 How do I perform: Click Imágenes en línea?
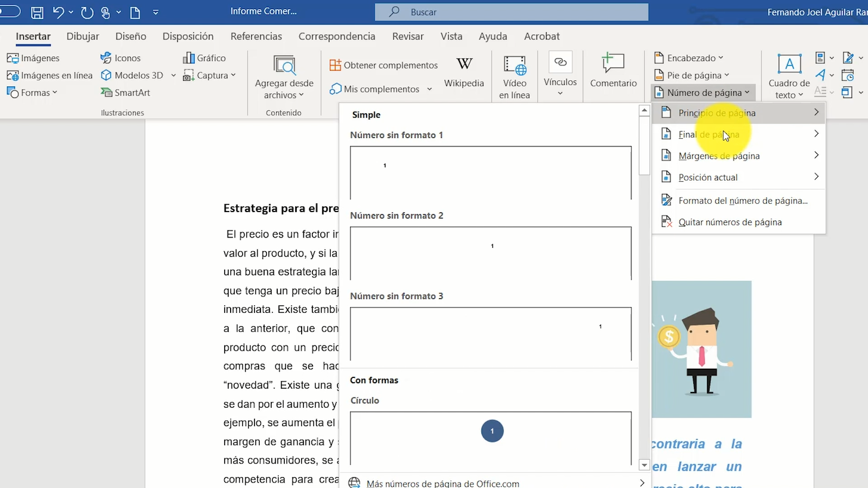point(49,75)
